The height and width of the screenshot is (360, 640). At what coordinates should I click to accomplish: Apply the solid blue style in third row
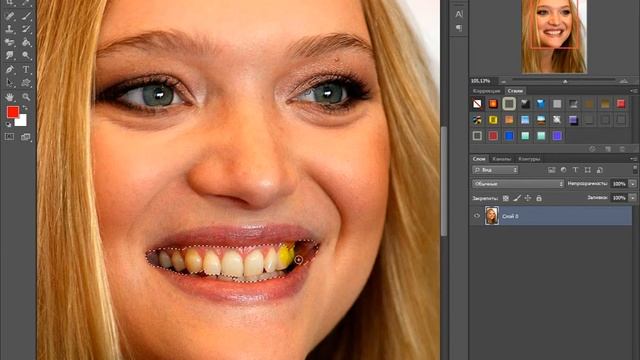509,136
